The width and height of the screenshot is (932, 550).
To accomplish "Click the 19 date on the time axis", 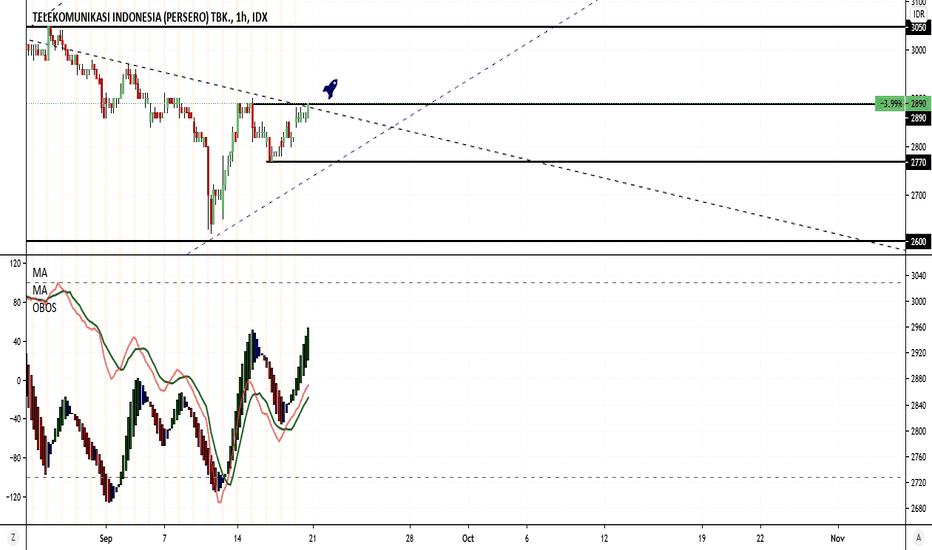I will [x=702, y=539].
